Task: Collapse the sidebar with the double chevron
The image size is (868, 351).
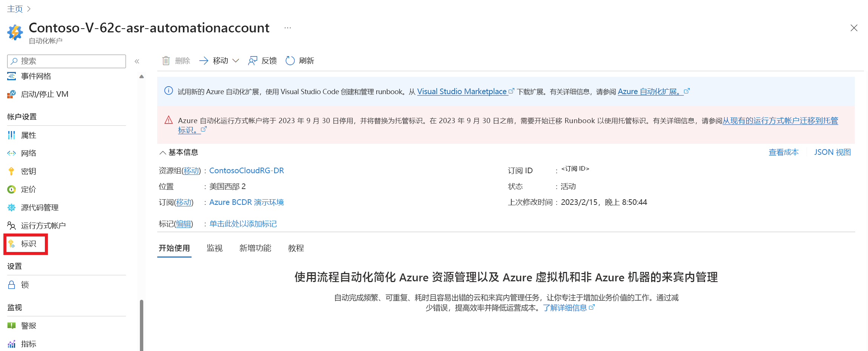Action: tap(137, 61)
